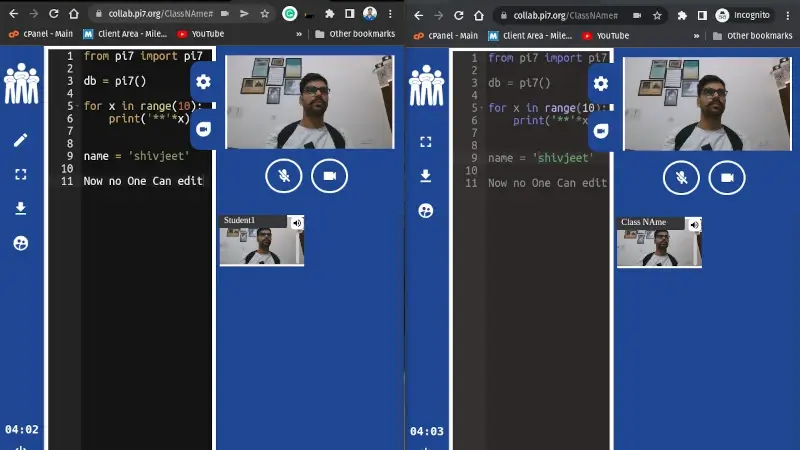
Task: Bookmark page star in right browser
Action: tap(657, 16)
